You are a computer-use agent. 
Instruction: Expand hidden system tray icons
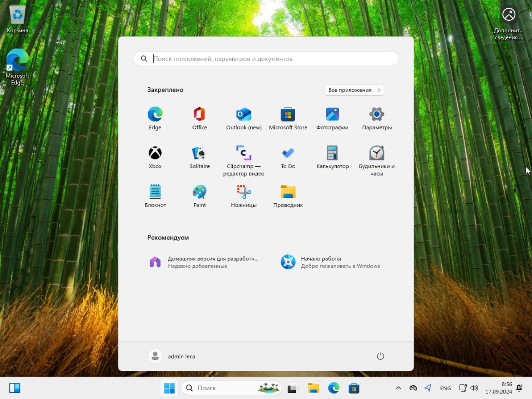(x=399, y=388)
